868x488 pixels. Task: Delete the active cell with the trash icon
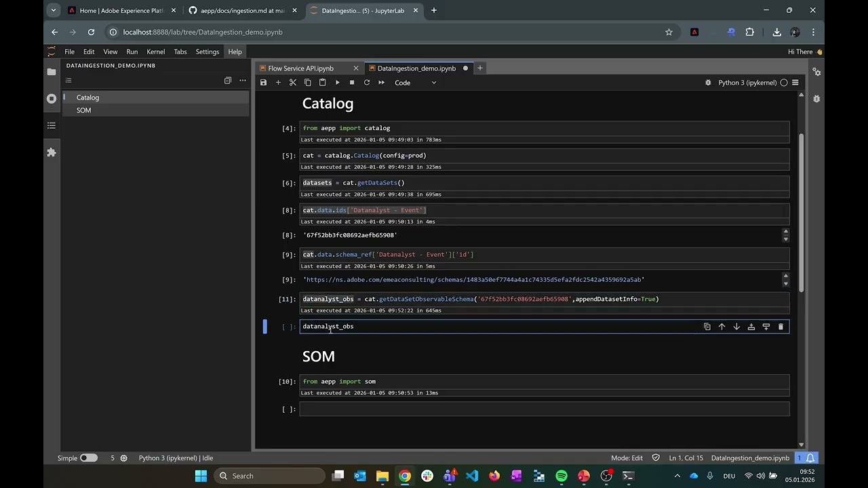pos(781,327)
